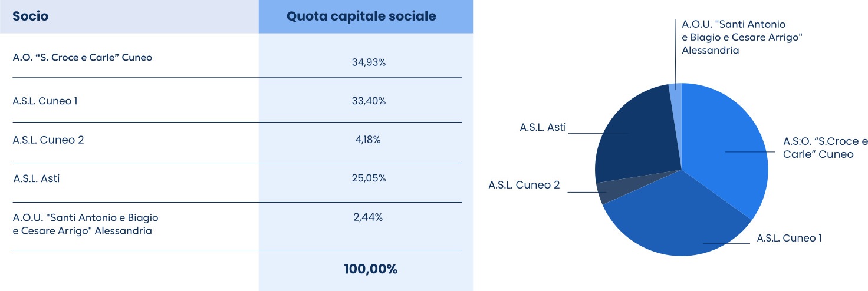Select the small A.S.L. Cuneo 2 pie slice

pyautogui.click(x=603, y=193)
